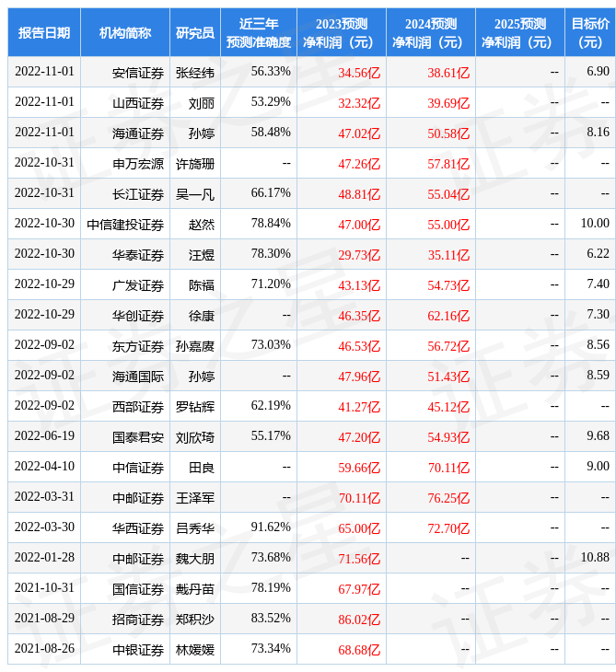The image size is (616, 672).
Task: Click the 86.02亿 profit forecast value
Action: [359, 620]
